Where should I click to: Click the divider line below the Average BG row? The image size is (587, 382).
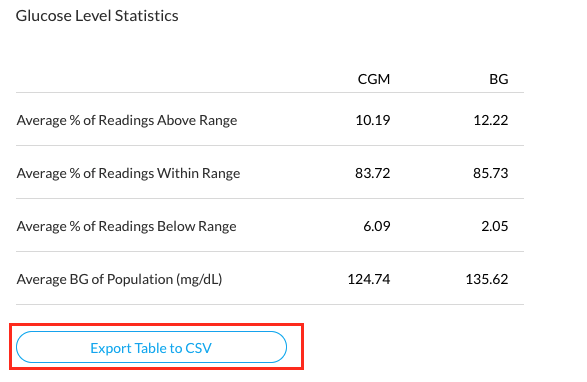(x=270, y=304)
